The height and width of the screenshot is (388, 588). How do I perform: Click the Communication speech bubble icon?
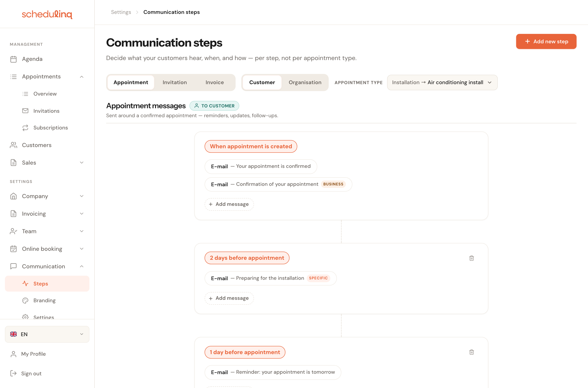click(x=13, y=266)
